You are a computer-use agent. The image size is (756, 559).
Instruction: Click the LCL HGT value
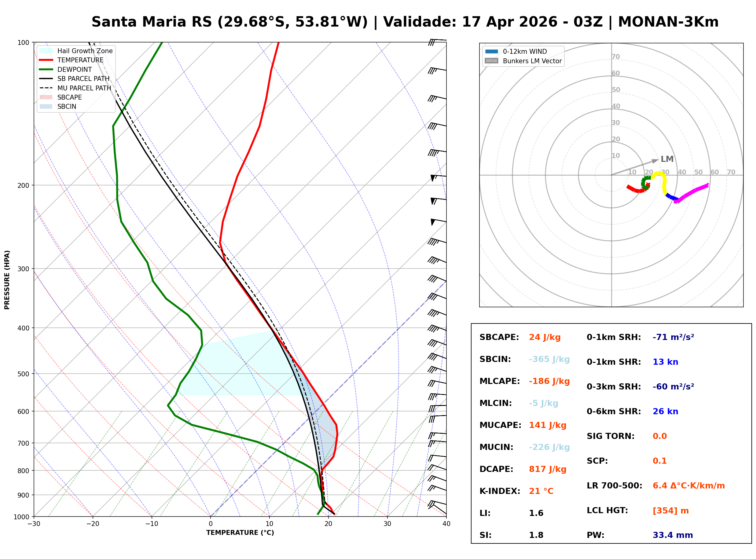pos(670,511)
